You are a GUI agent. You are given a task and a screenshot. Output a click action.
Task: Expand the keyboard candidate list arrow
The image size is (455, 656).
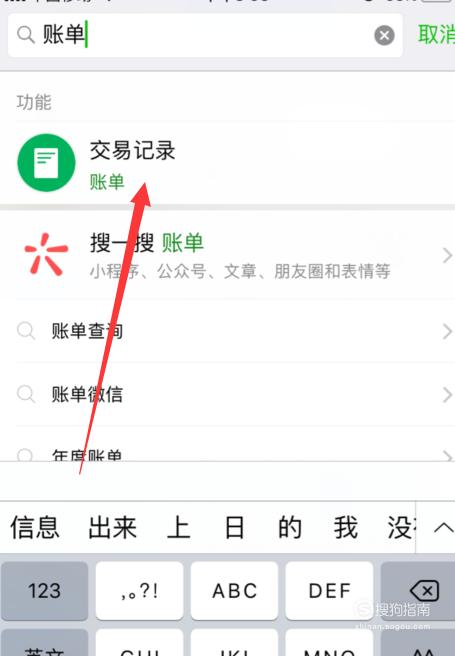click(x=443, y=528)
